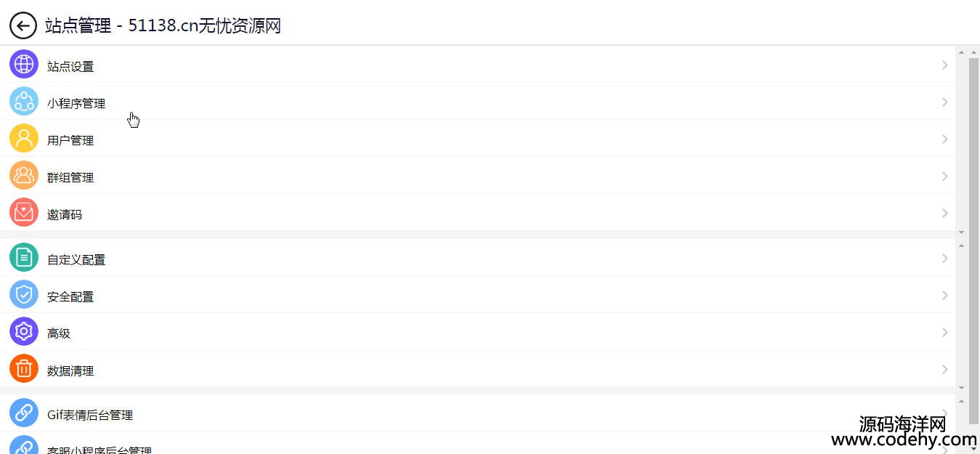Click the green document icon for 自定义配置
This screenshot has height=454, width=980.
24,257
